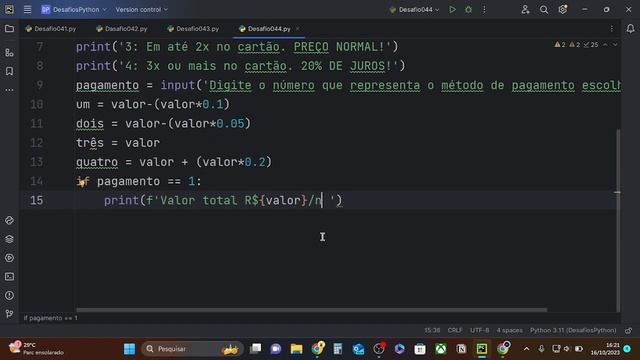Viewport: 640px width, 360px height.
Task: Close the Desafio044.py tab
Action: pyautogui.click(x=298, y=29)
